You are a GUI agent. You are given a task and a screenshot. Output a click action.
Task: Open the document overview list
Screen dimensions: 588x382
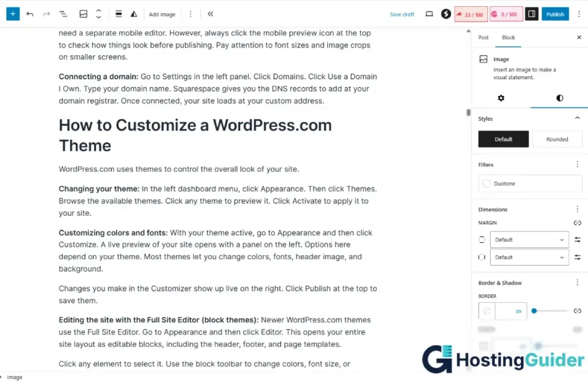click(63, 14)
